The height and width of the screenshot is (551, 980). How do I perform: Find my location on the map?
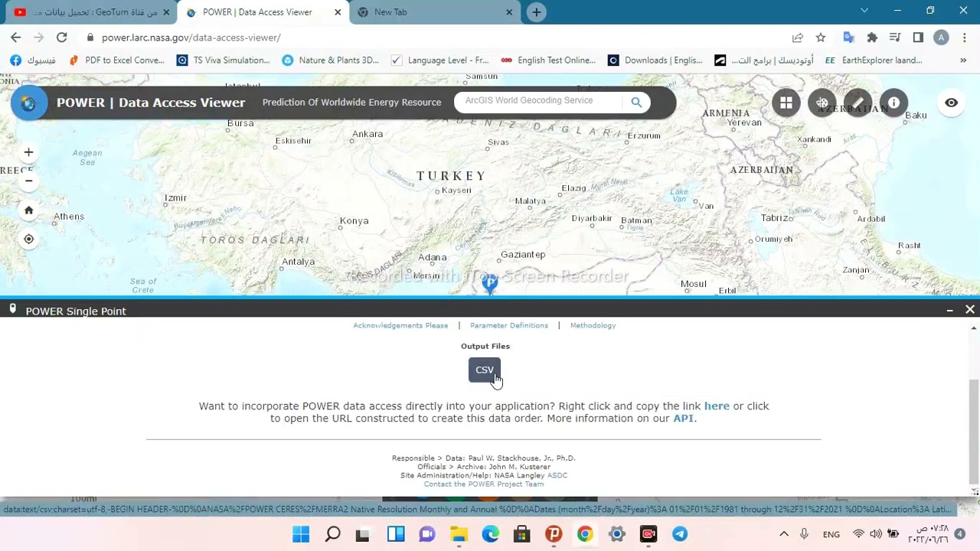(28, 240)
